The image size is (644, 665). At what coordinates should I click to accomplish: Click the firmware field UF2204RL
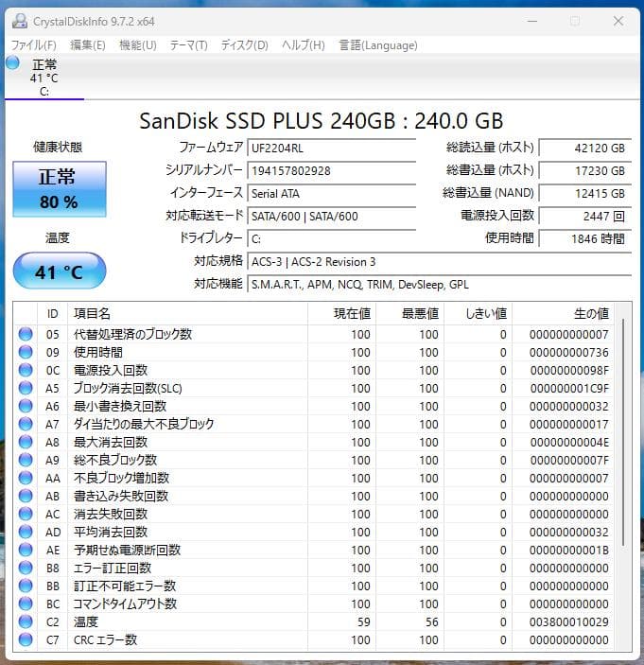331,148
